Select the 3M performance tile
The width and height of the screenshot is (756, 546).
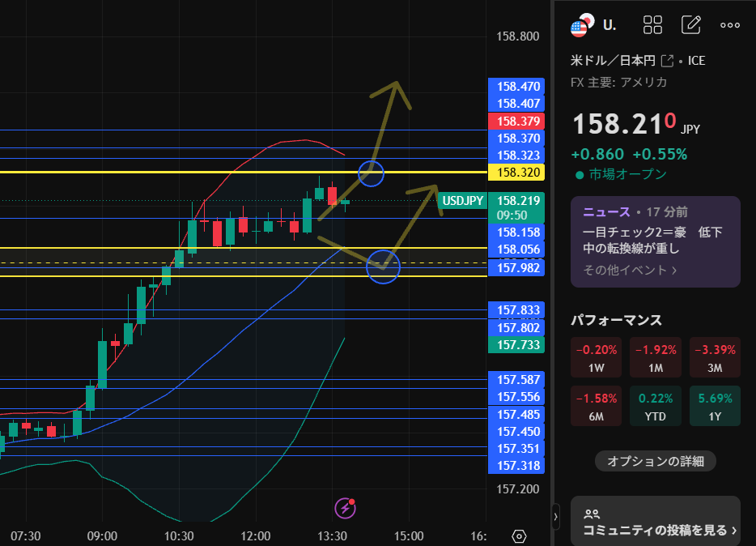(x=715, y=357)
